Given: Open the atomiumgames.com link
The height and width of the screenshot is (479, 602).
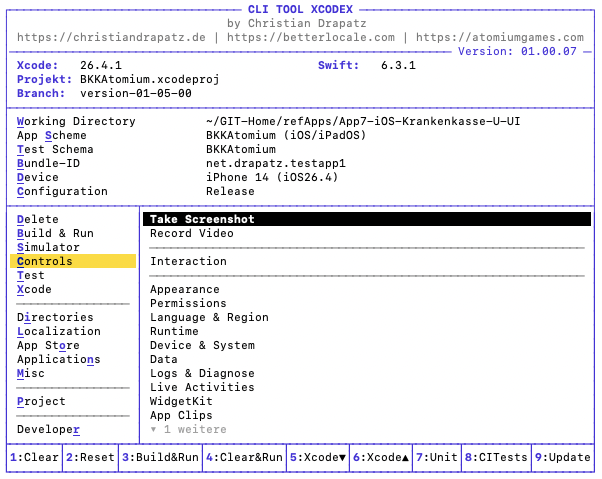Looking at the screenshot, I should [500, 37].
